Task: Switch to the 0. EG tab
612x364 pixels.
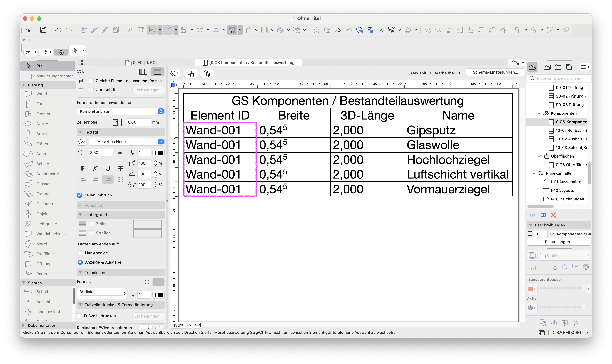Action: [x=141, y=63]
